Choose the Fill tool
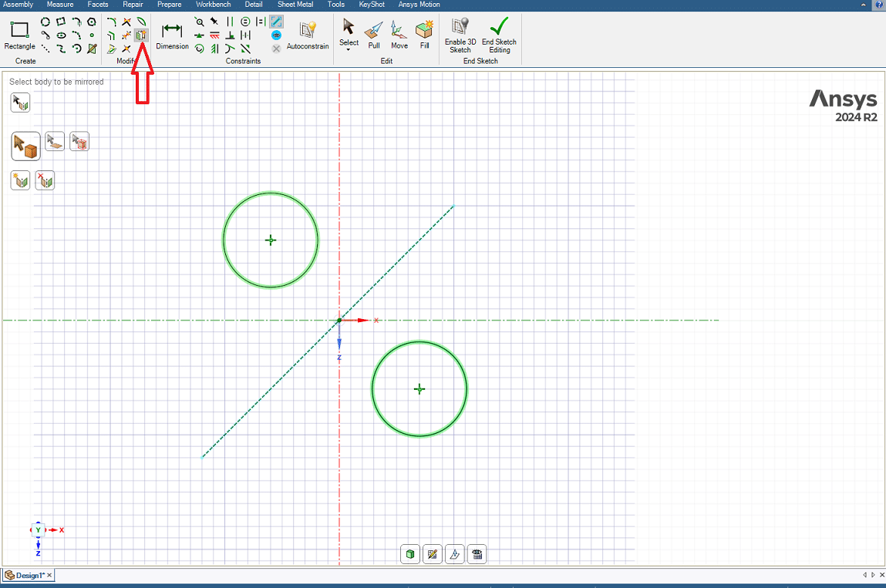Viewport: 886px width, 588px height. click(x=424, y=35)
